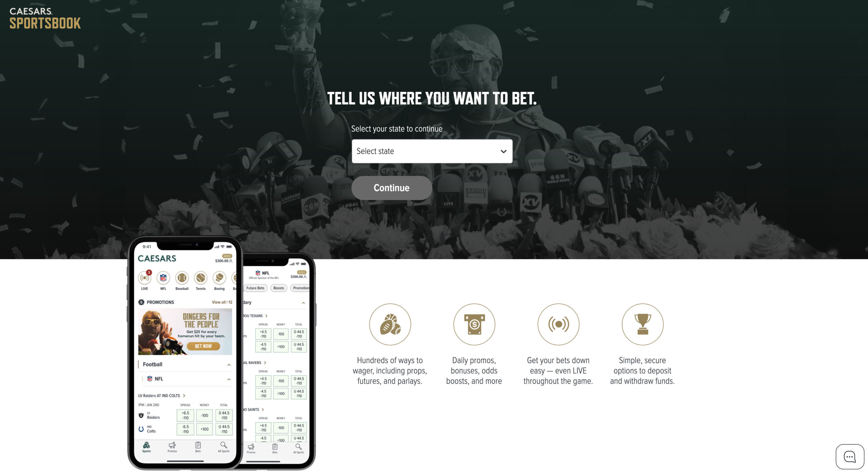Click the dropdown chevron arrow for state
868x472 pixels.
(x=501, y=151)
